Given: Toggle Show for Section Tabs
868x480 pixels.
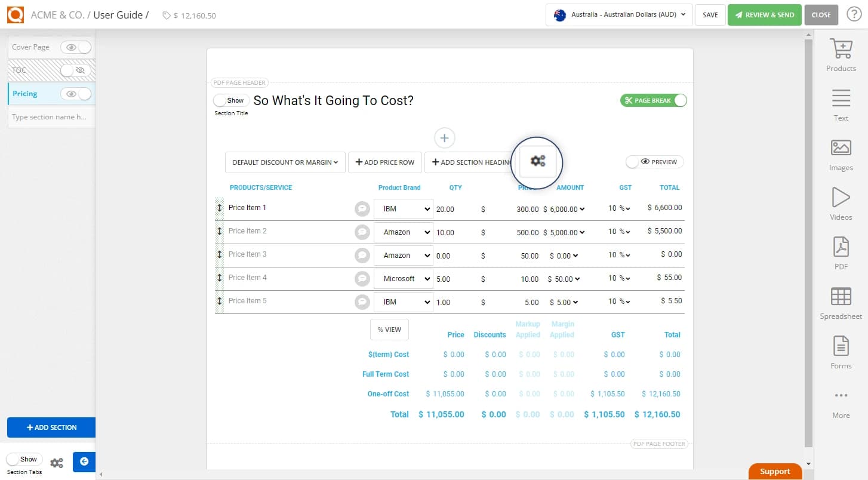Looking at the screenshot, I should pyautogui.click(x=24, y=459).
